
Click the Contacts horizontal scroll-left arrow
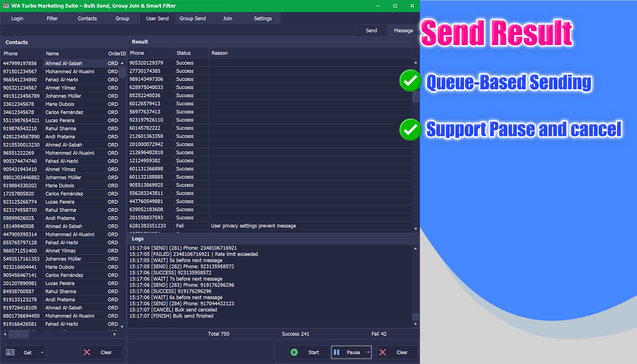click(4, 334)
